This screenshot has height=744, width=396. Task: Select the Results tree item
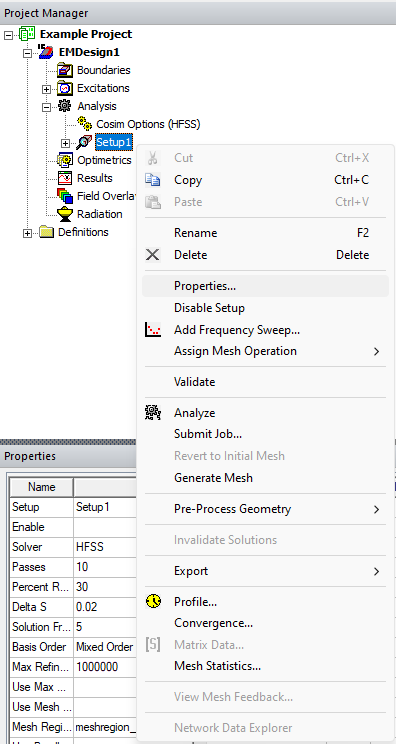coord(94,178)
